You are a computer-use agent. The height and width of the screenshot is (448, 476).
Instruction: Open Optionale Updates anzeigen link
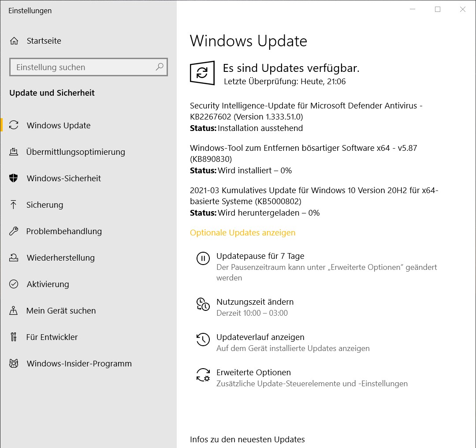242,232
